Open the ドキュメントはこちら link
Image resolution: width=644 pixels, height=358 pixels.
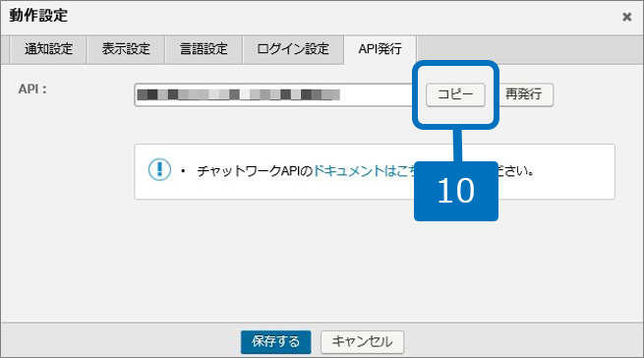[365, 170]
